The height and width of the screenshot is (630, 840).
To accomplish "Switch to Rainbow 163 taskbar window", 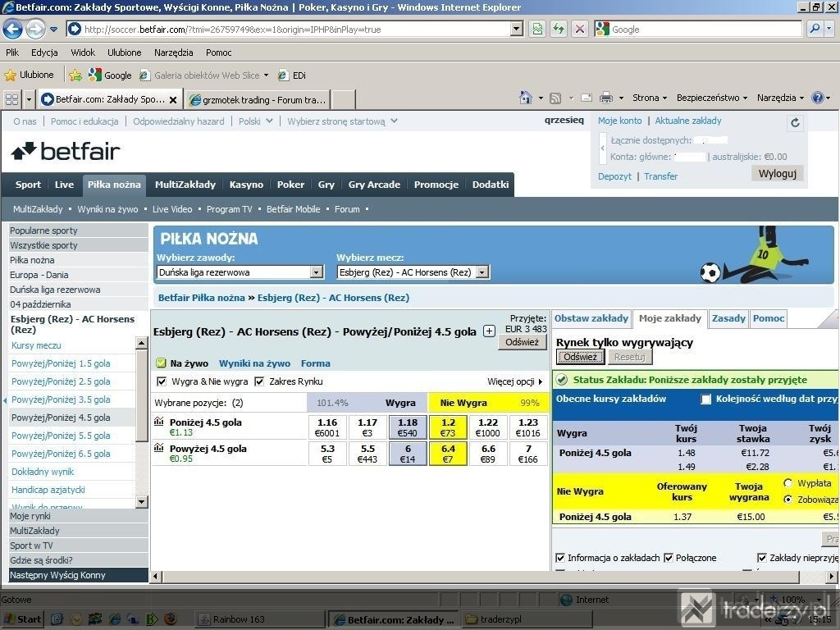I will tap(260, 619).
